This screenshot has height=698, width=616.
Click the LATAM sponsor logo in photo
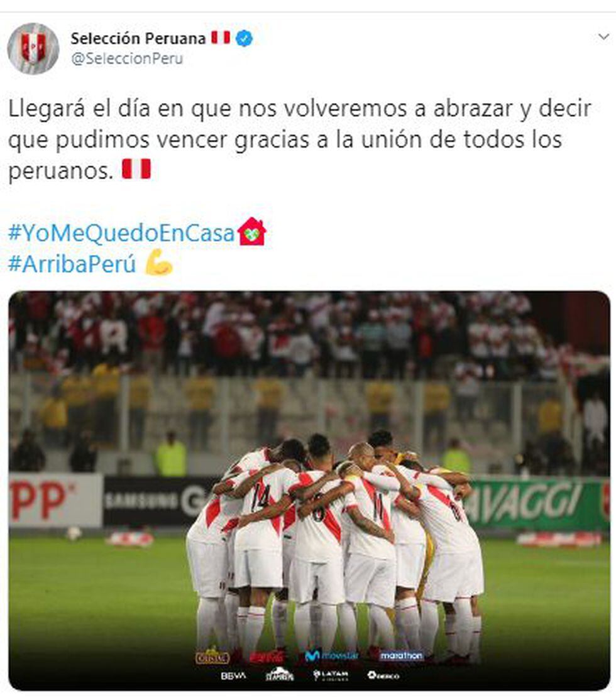(x=331, y=675)
